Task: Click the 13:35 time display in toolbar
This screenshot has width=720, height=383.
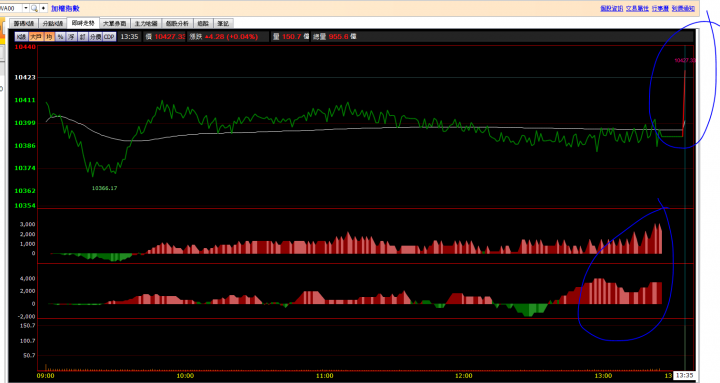Action: pyautogui.click(x=129, y=37)
